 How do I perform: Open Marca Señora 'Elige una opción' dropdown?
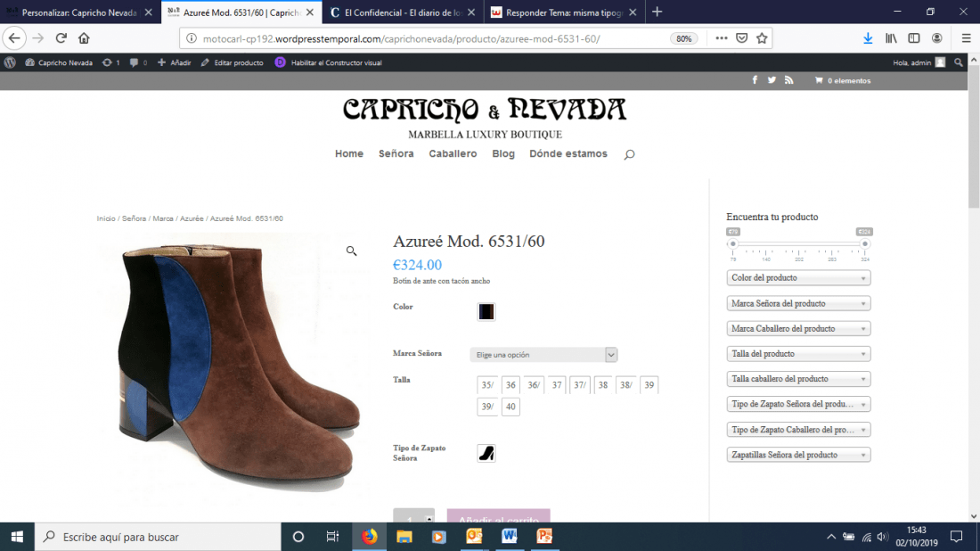(x=543, y=355)
